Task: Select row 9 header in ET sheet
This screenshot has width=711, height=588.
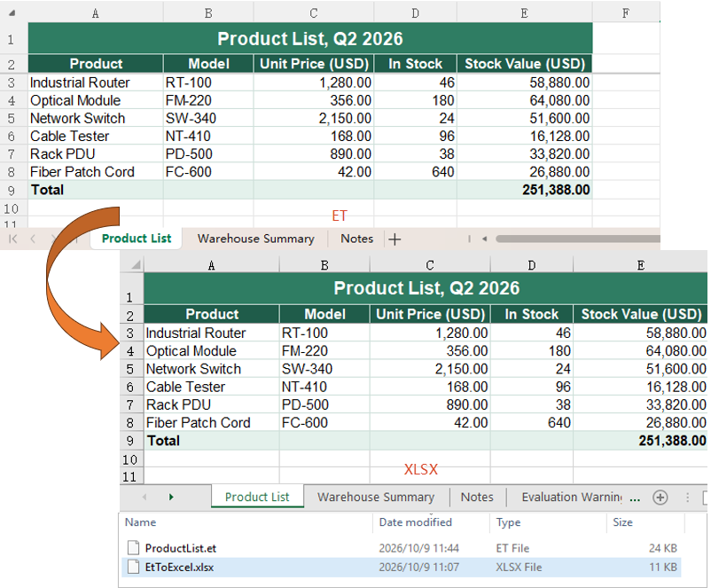Action: coord(12,190)
